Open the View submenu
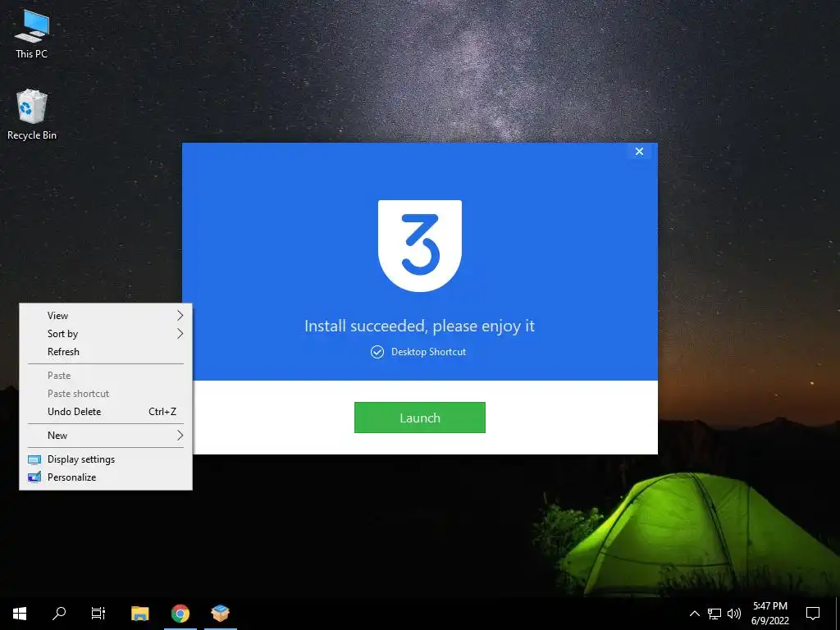The width and height of the screenshot is (840, 630). click(106, 316)
